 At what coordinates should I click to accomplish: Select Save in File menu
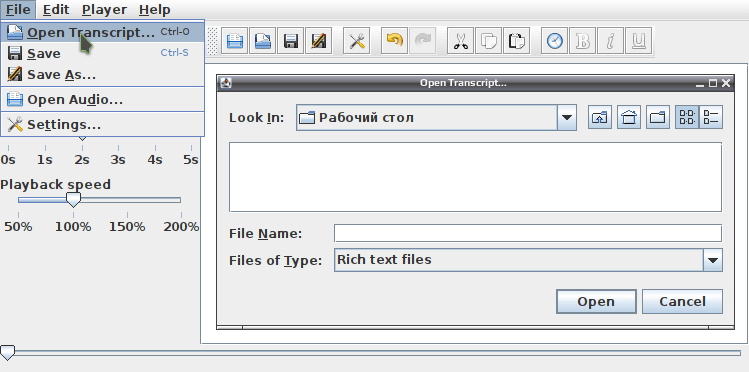pyautogui.click(x=102, y=53)
